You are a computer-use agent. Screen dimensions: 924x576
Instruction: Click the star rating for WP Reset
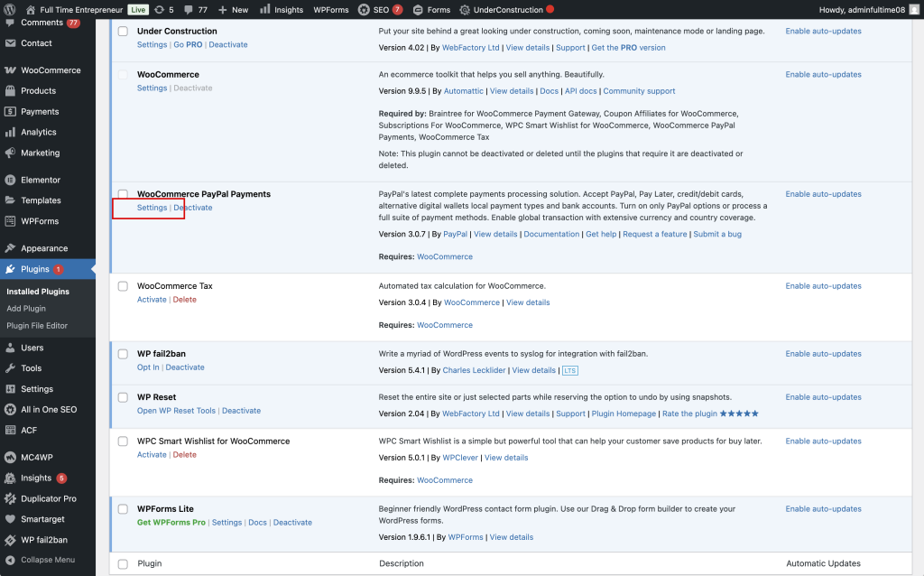pos(739,413)
